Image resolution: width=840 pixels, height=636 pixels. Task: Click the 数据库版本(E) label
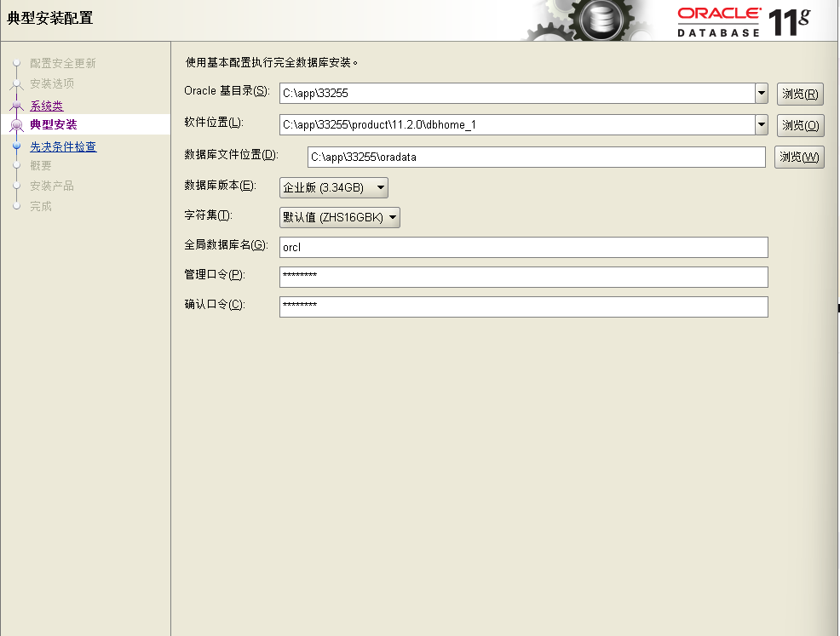click(x=220, y=186)
